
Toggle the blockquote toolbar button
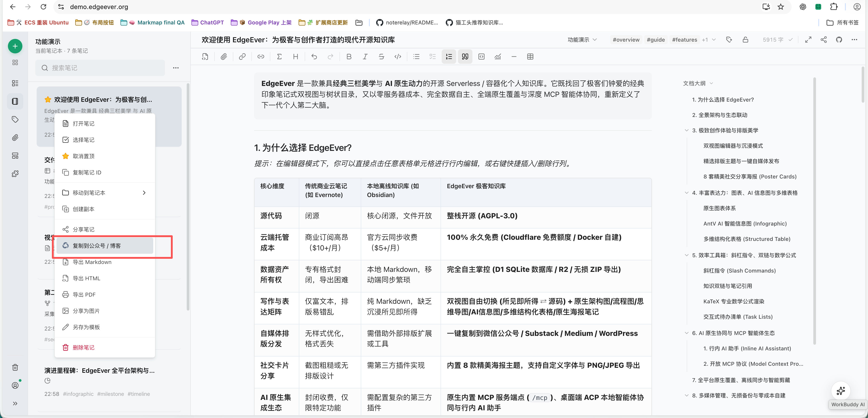[x=465, y=57]
